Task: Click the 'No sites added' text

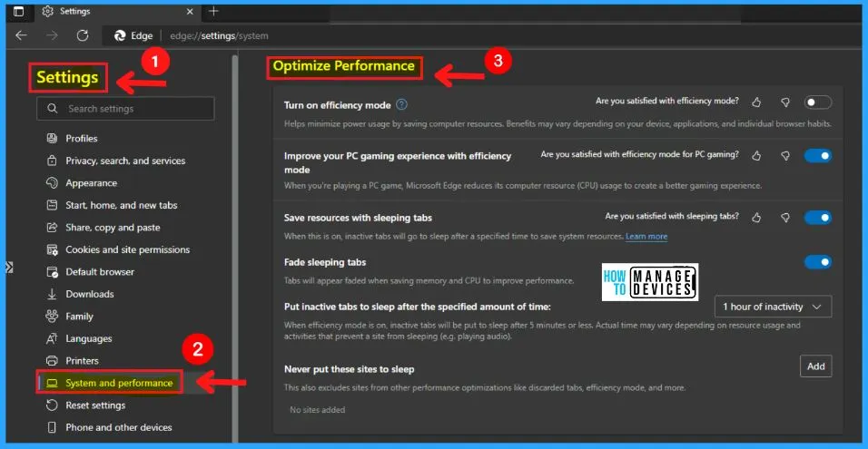Action: tap(317, 410)
